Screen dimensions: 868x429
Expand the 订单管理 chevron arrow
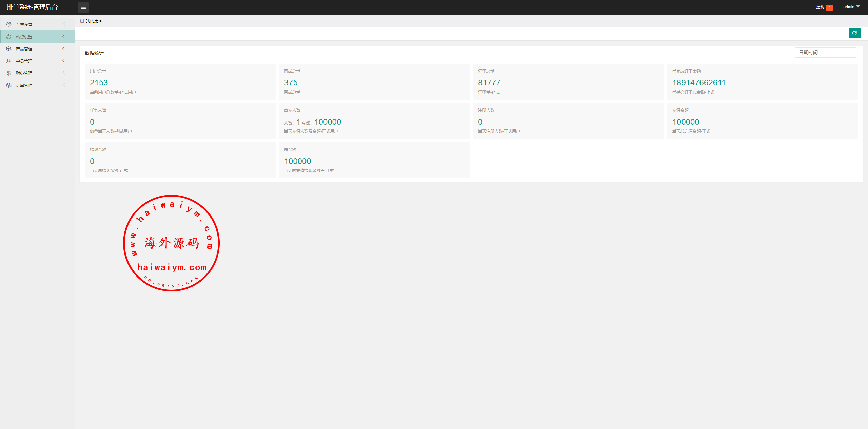point(63,85)
